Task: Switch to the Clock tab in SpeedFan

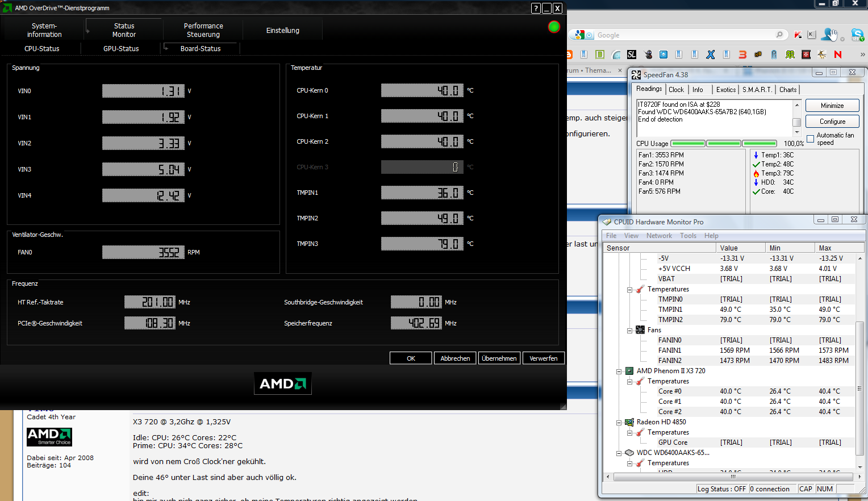Action: tap(676, 90)
